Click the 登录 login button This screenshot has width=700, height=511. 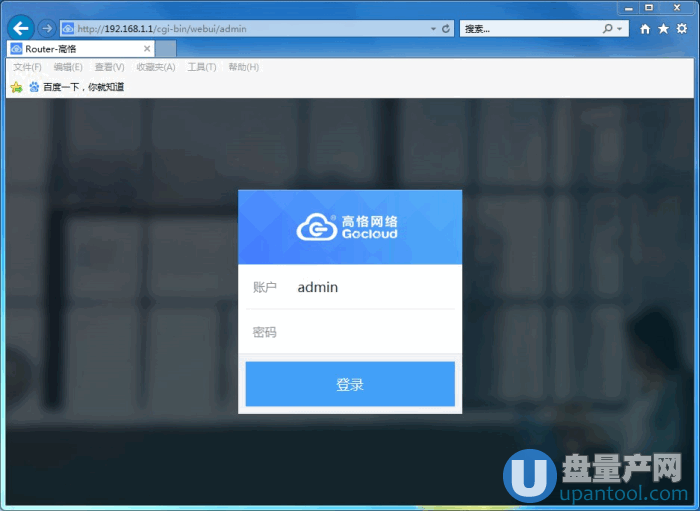point(350,384)
